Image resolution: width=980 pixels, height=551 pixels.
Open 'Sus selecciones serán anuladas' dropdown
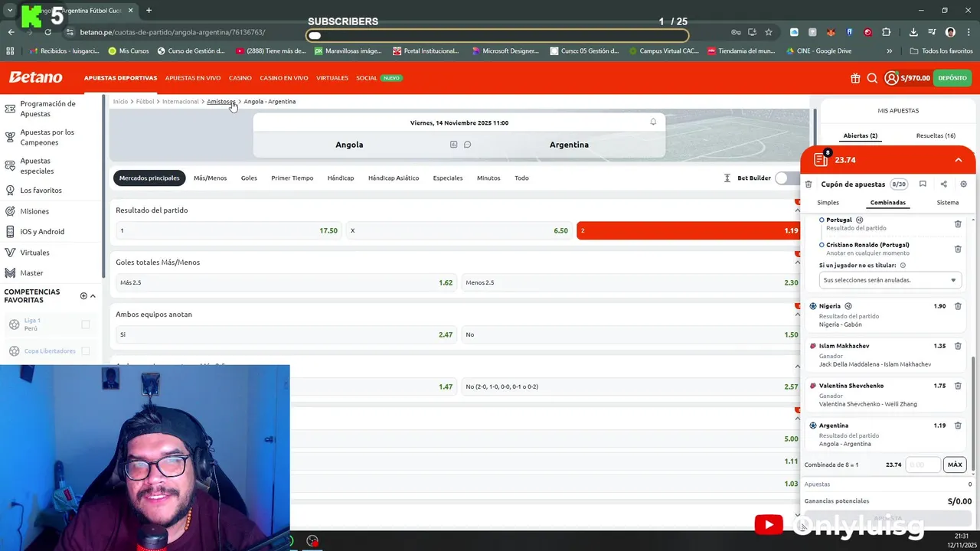pos(890,280)
